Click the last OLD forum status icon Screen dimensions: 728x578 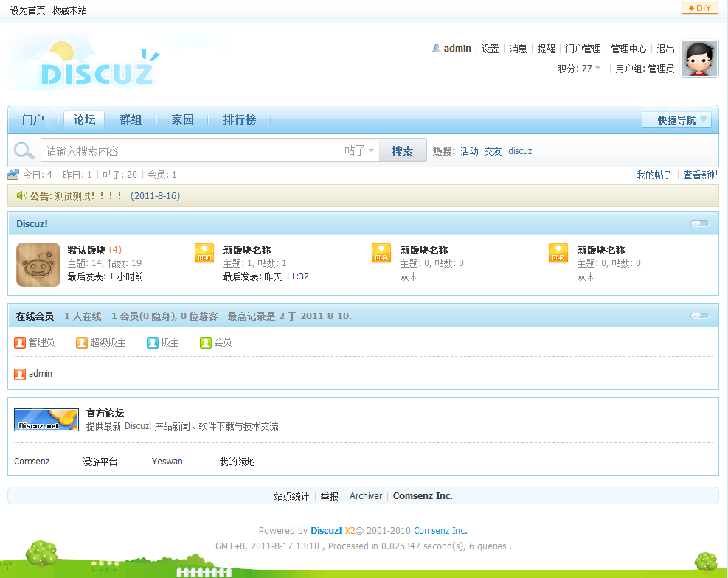[x=558, y=254]
